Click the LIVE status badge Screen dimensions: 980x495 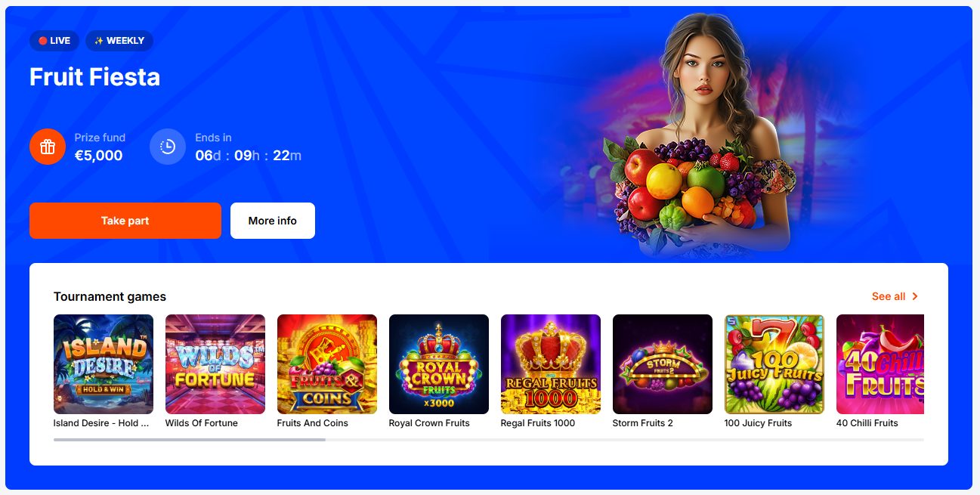(x=54, y=41)
